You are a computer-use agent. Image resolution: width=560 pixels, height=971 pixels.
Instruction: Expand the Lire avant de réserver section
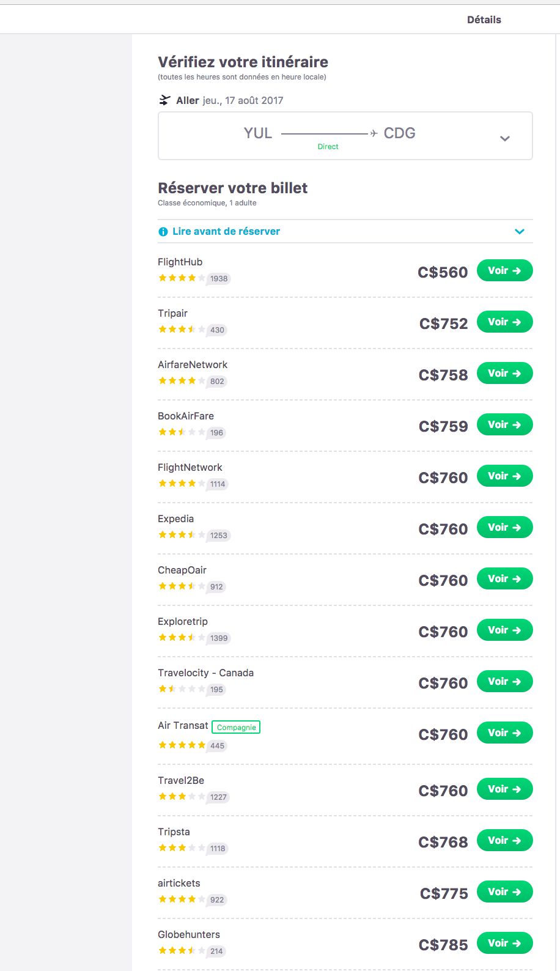pyautogui.click(x=520, y=232)
